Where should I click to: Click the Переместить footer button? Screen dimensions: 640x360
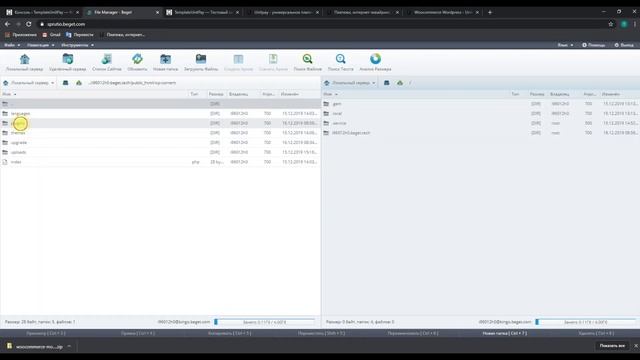click(321, 333)
